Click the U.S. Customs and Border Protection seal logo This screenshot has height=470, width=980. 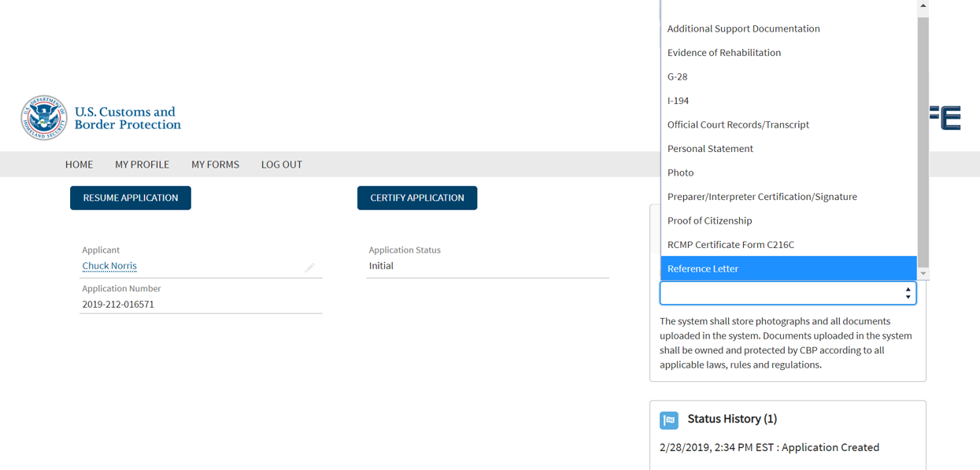click(x=44, y=118)
